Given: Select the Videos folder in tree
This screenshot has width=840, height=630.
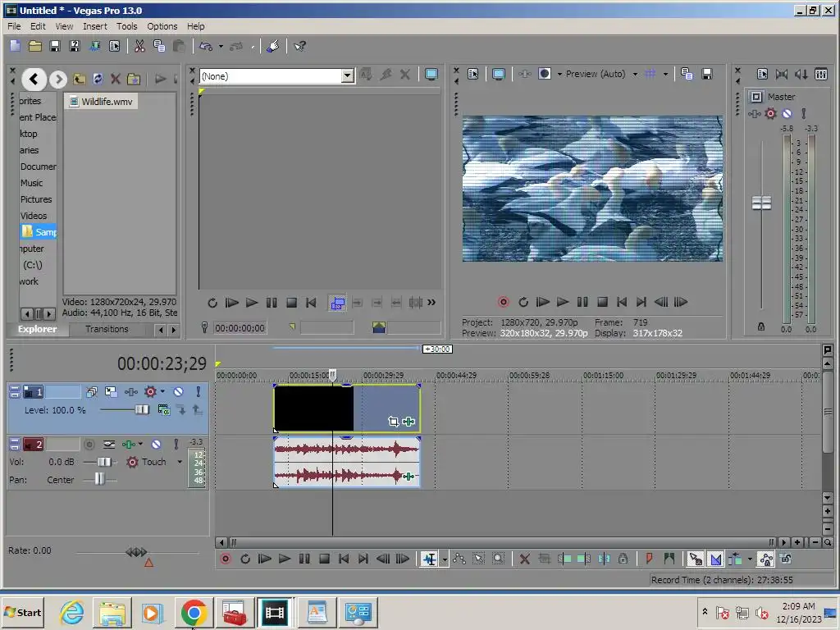Looking at the screenshot, I should point(34,216).
